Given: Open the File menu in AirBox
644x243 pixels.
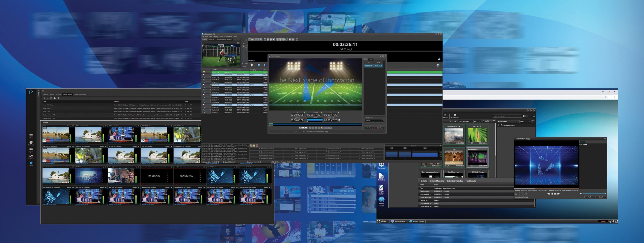Looking at the screenshot, I should (x=203, y=37).
